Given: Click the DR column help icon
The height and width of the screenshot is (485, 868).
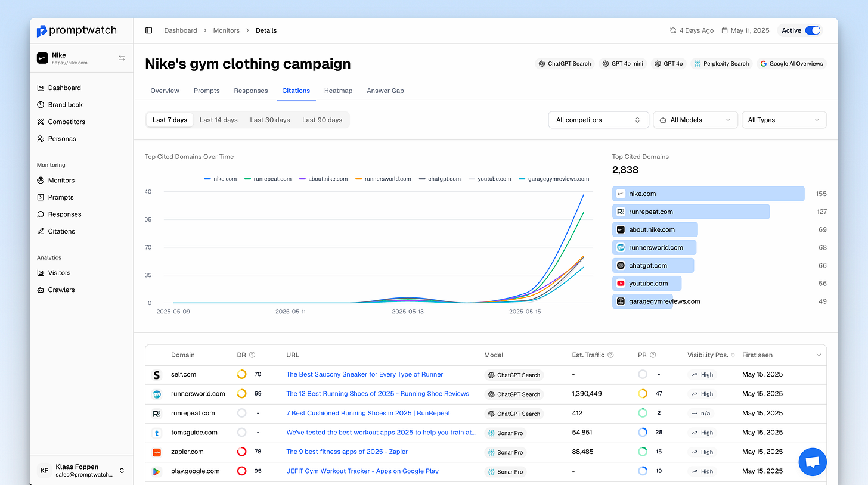Looking at the screenshot, I should [x=252, y=355].
